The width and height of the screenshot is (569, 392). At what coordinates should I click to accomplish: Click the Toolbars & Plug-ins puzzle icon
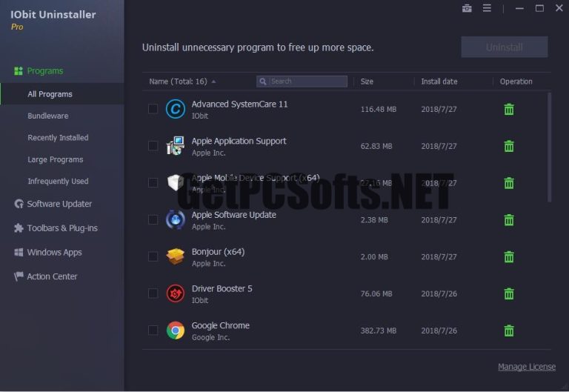pyautogui.click(x=19, y=228)
